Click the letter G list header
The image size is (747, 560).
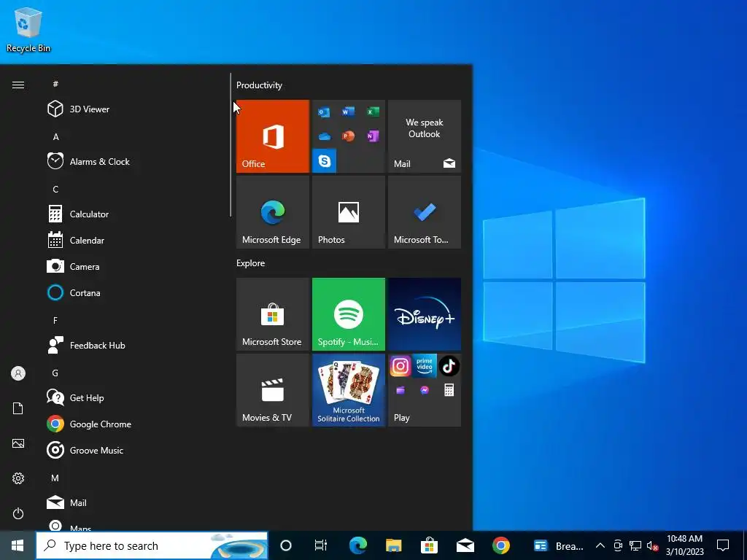55,373
